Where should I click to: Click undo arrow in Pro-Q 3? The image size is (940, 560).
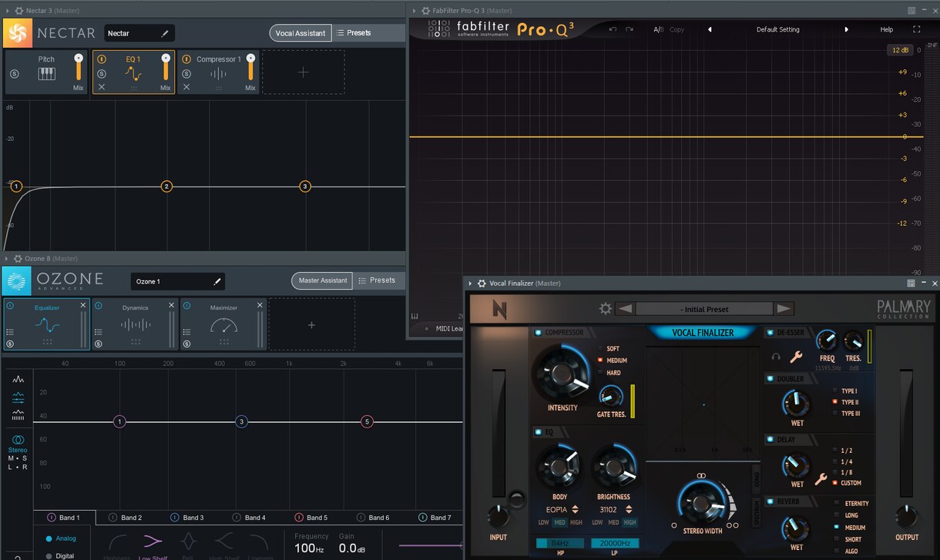(x=613, y=29)
